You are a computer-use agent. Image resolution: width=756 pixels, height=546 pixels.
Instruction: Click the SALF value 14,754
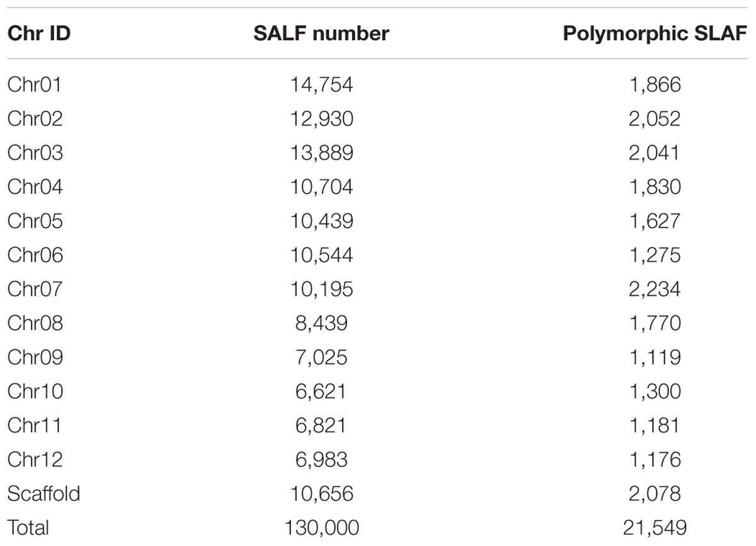click(x=321, y=84)
